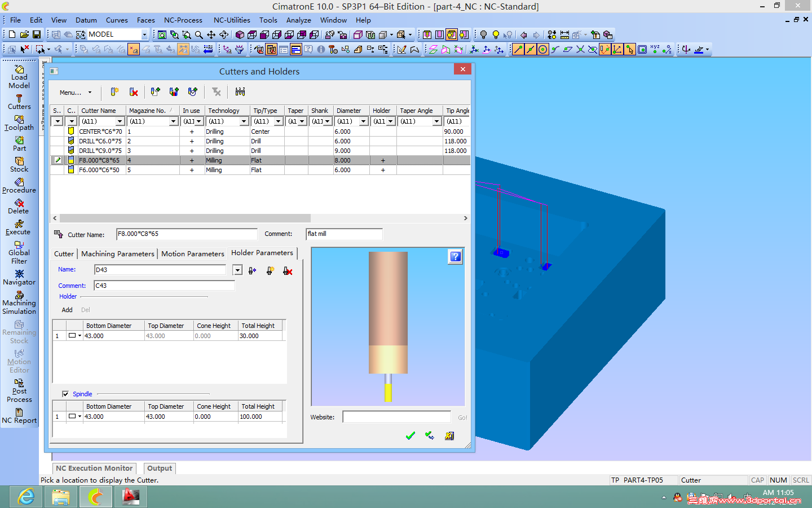Open the Cutter Name filter dropdown

[x=120, y=121]
